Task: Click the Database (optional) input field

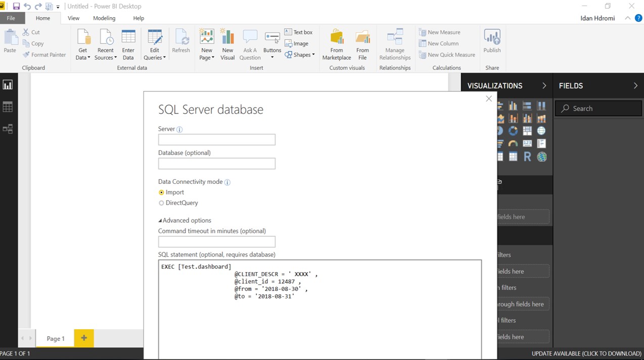Action: pyautogui.click(x=217, y=164)
